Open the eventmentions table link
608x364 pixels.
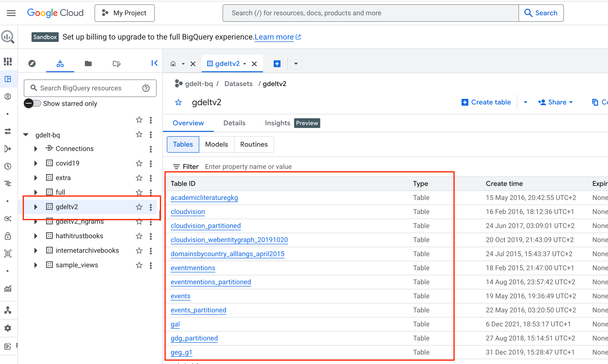193,268
